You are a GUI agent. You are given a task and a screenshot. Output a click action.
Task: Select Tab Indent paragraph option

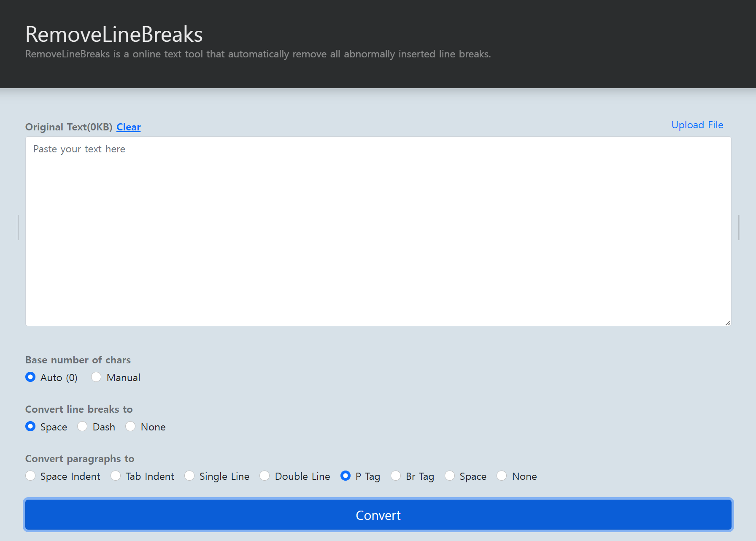pos(116,476)
